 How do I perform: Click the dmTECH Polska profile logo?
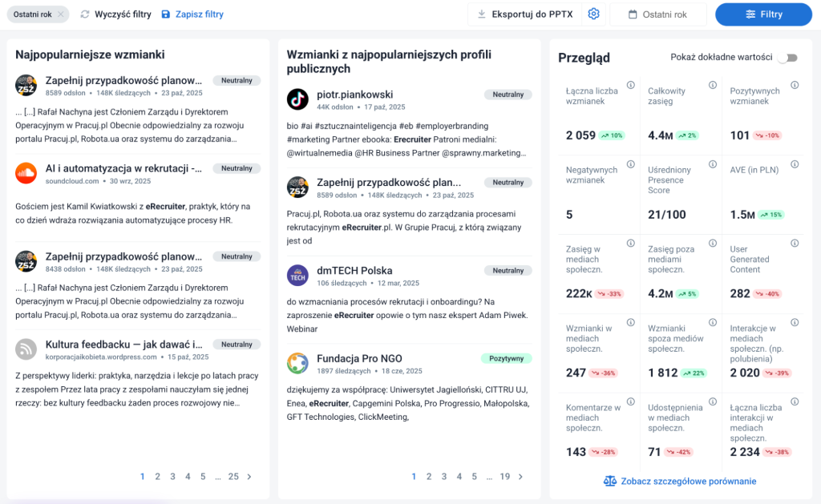297,276
